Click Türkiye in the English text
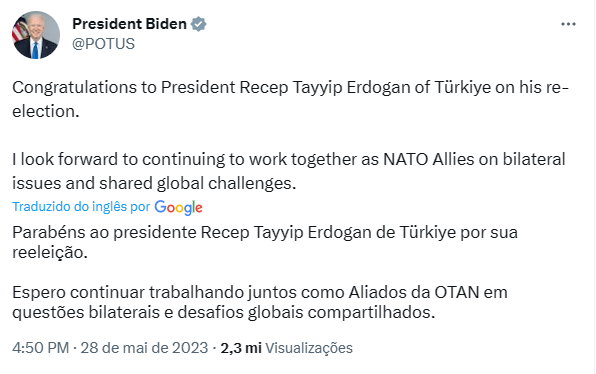This screenshot has height=374, width=596. click(x=462, y=87)
